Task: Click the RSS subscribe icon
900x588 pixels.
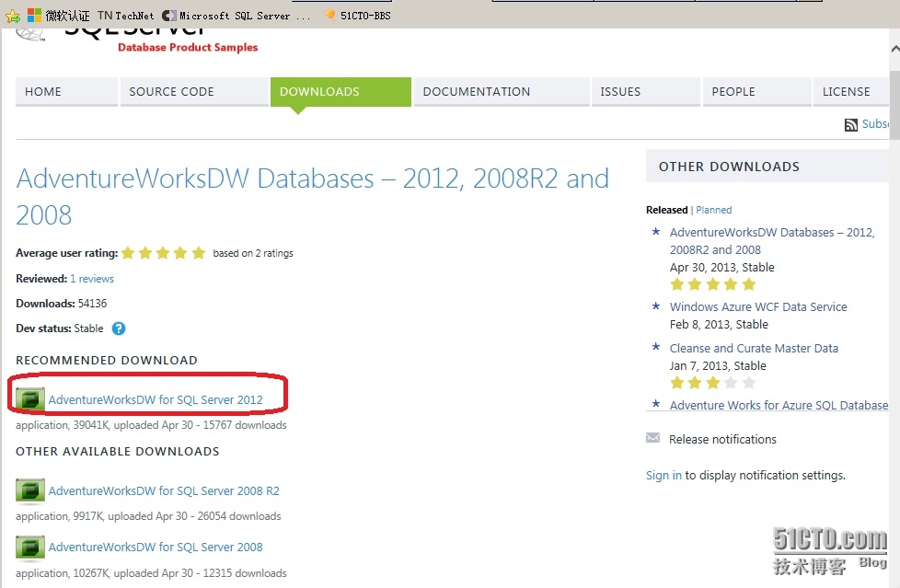Action: [x=850, y=124]
